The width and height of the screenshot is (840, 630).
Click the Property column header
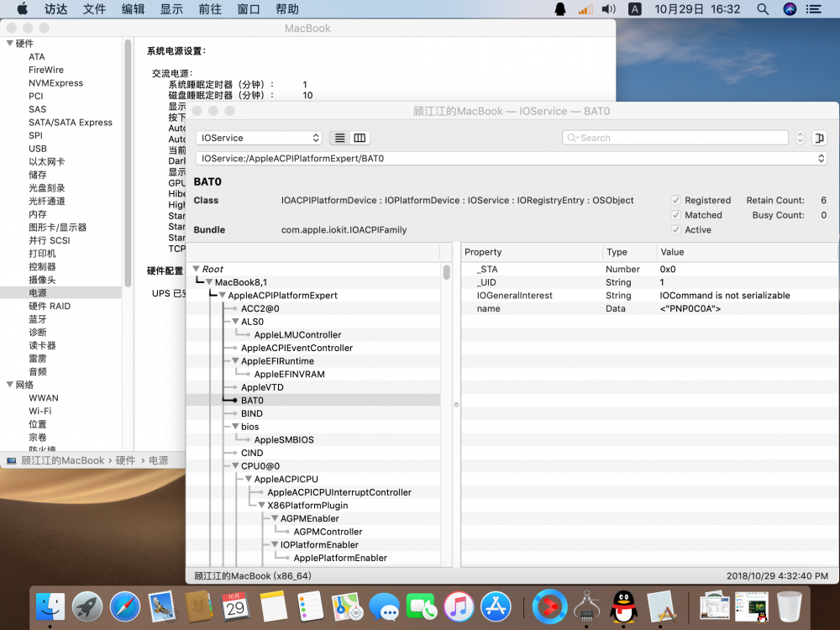coord(532,252)
